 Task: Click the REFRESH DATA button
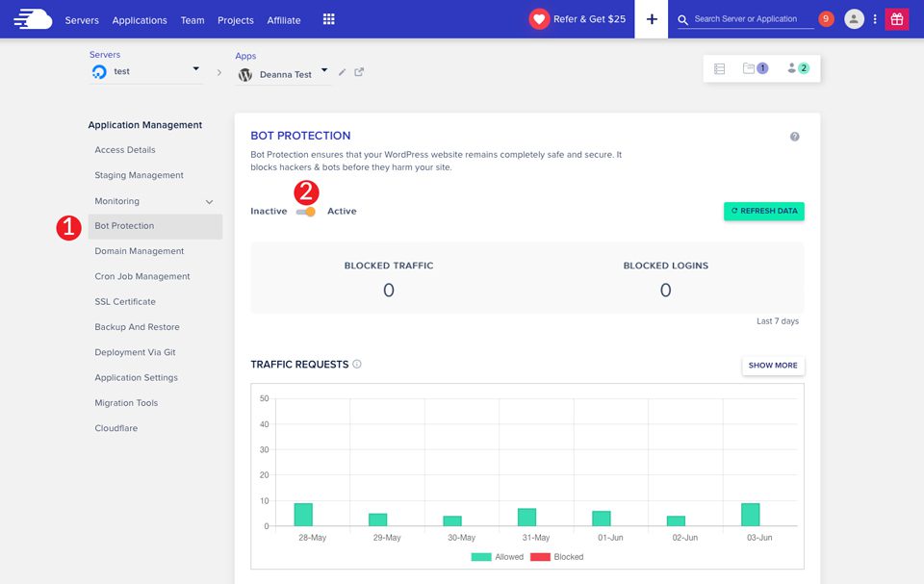(x=763, y=211)
